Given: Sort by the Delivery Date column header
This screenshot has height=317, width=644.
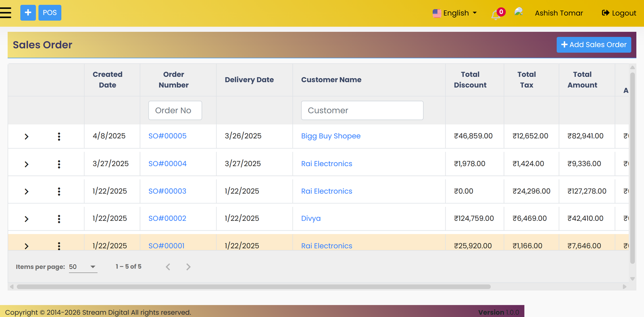Looking at the screenshot, I should tap(249, 80).
